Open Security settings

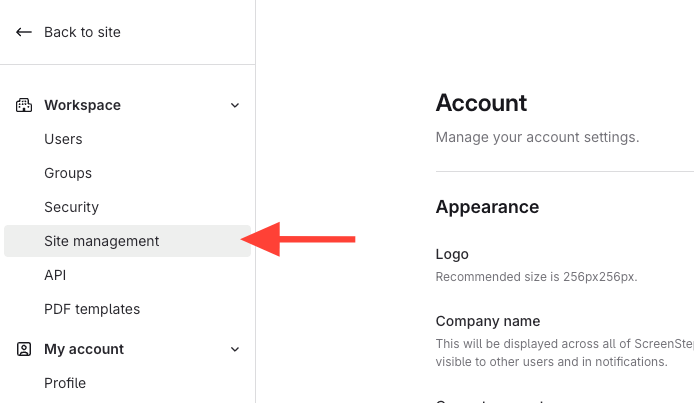71,207
